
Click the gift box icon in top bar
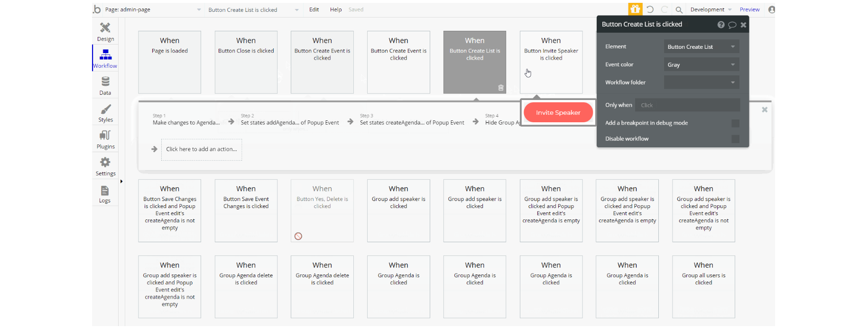pos(635,9)
